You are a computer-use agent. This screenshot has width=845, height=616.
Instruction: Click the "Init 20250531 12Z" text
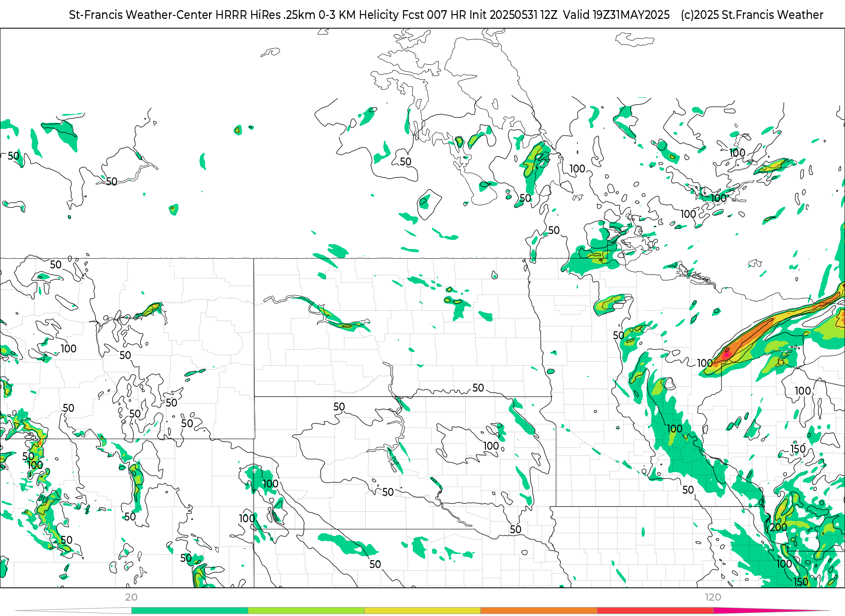point(513,15)
